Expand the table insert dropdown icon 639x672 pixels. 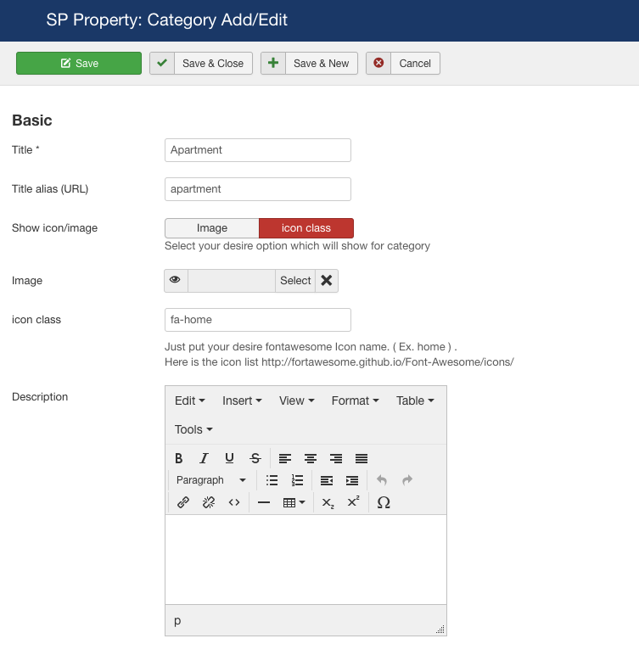(294, 502)
